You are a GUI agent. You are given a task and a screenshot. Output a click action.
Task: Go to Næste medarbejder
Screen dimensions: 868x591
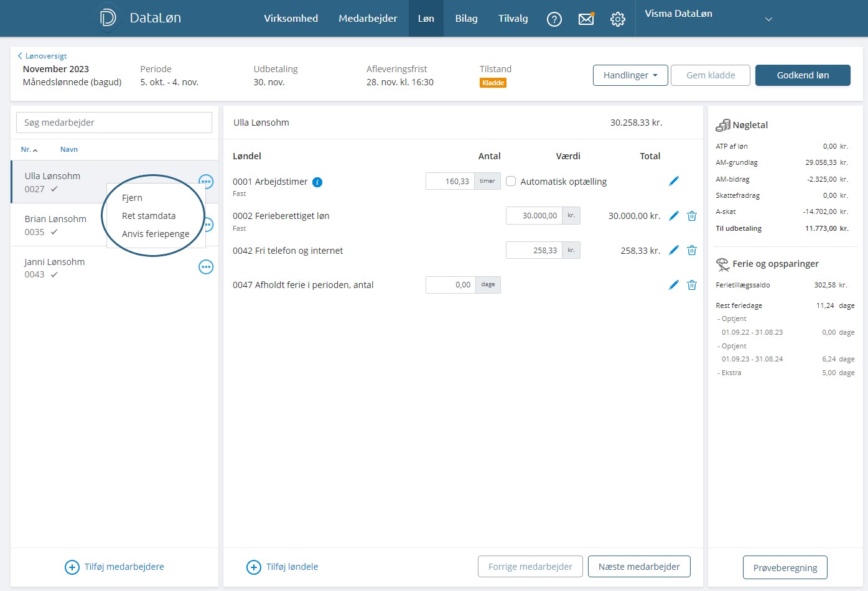tap(639, 567)
